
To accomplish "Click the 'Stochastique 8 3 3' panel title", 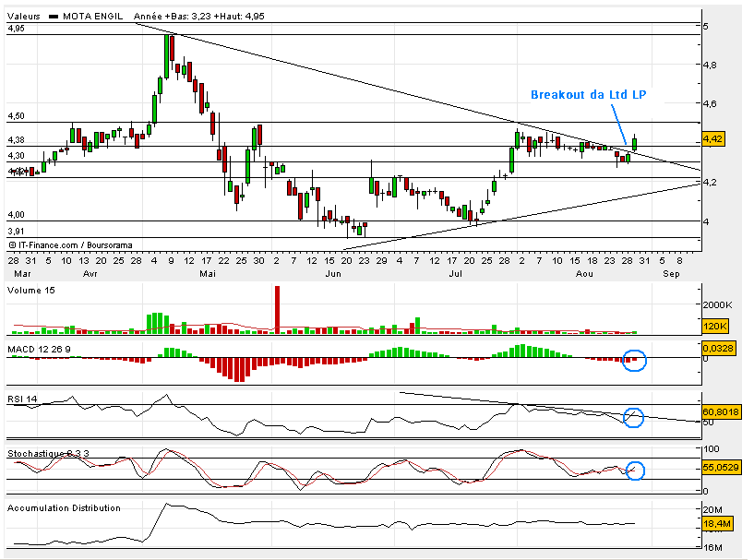I will (48, 453).
